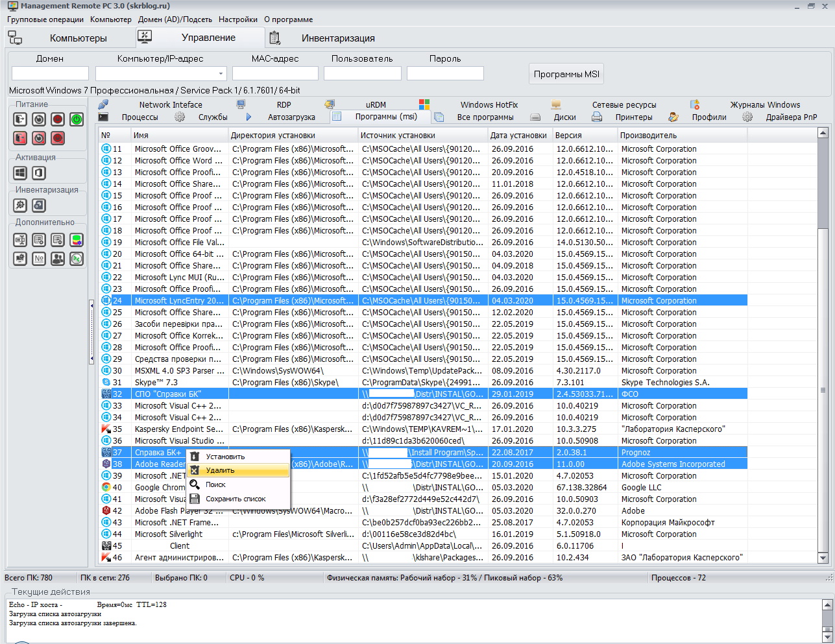The width and height of the screenshot is (835, 644).
Task: Open the RDP tab
Action: pyautogui.click(x=284, y=104)
